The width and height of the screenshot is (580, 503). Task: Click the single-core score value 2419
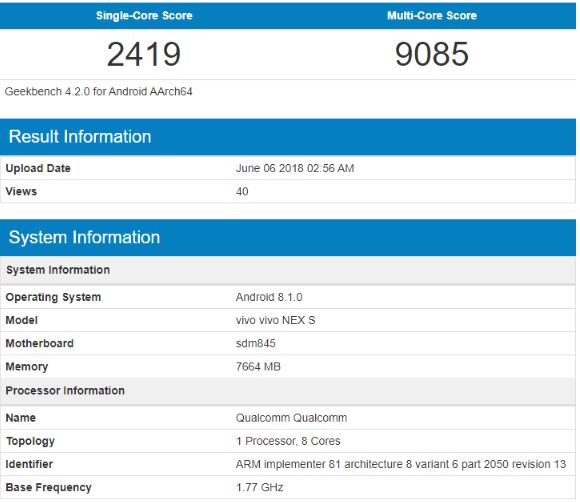point(144,54)
